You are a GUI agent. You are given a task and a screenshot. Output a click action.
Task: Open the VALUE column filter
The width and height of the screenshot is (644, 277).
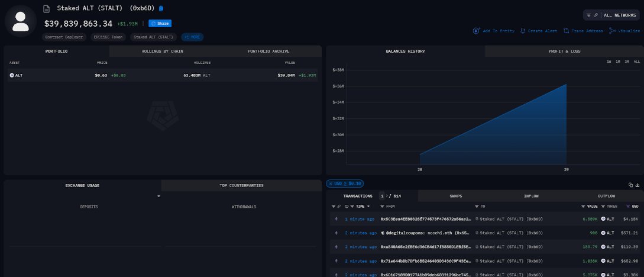(x=583, y=207)
